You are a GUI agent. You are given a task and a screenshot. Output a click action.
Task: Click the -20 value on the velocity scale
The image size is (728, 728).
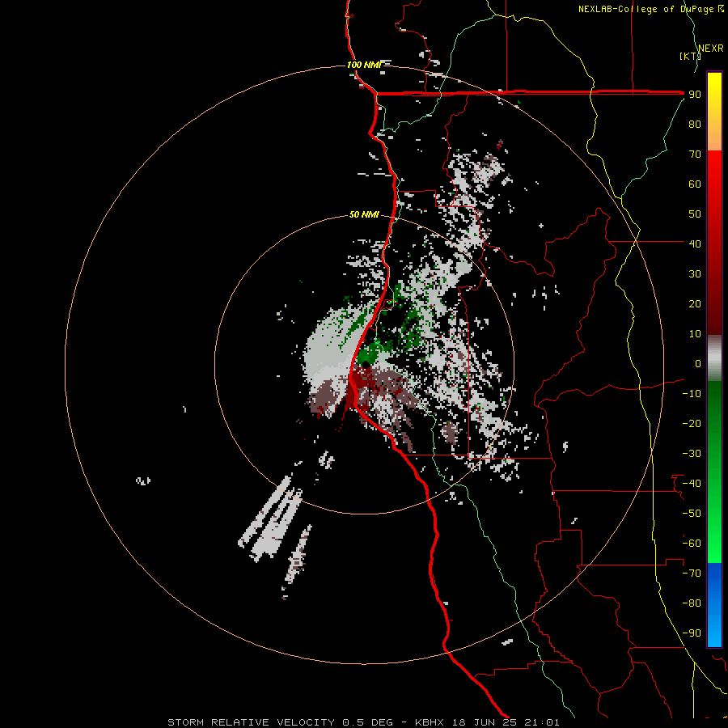[x=692, y=423]
